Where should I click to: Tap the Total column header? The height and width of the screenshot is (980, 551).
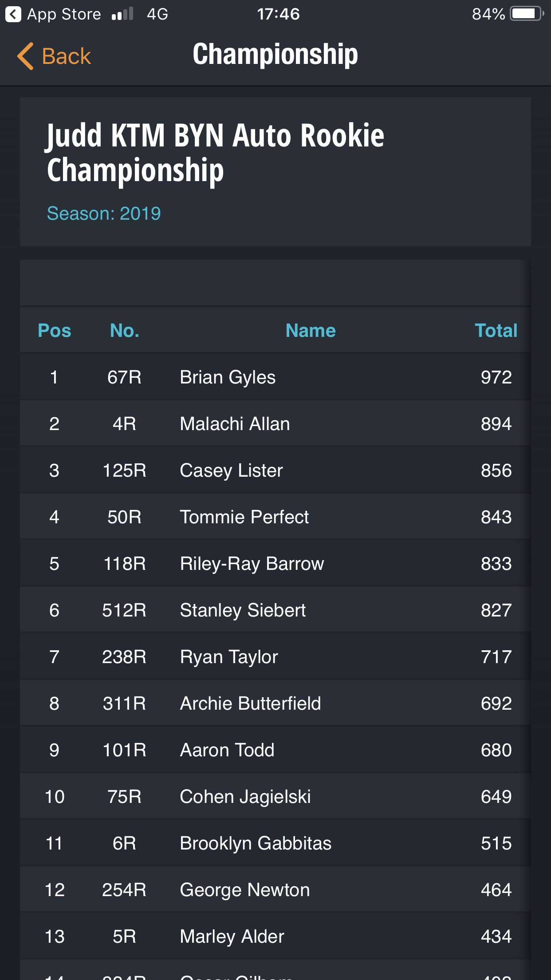(496, 331)
